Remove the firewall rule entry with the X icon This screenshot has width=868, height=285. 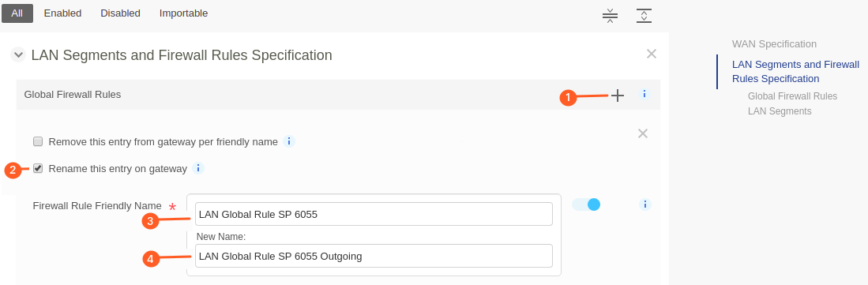643,133
